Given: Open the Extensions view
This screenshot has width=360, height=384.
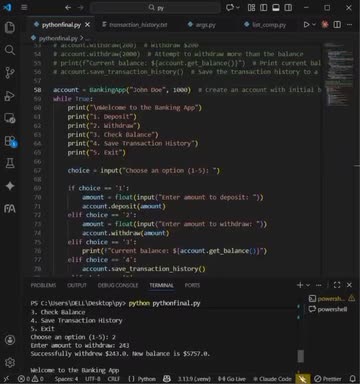Looking at the screenshot, I should pyautogui.click(x=10, y=141).
